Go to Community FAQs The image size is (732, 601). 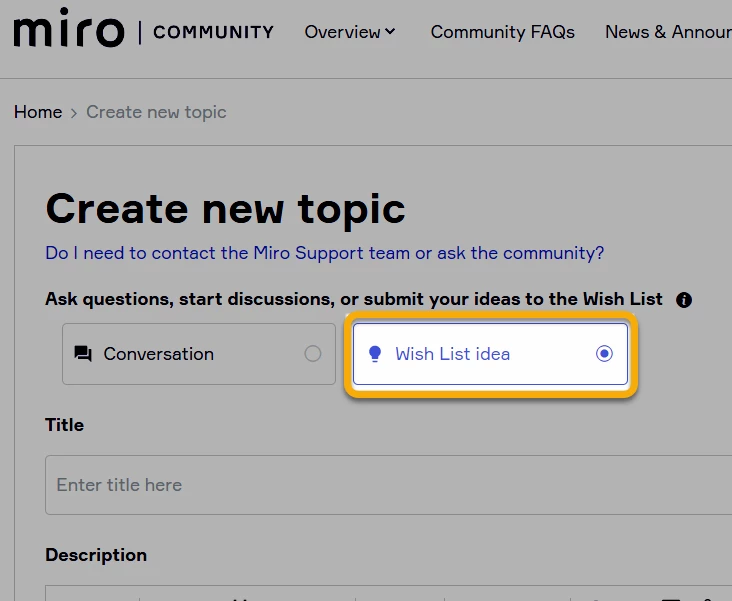tap(502, 32)
